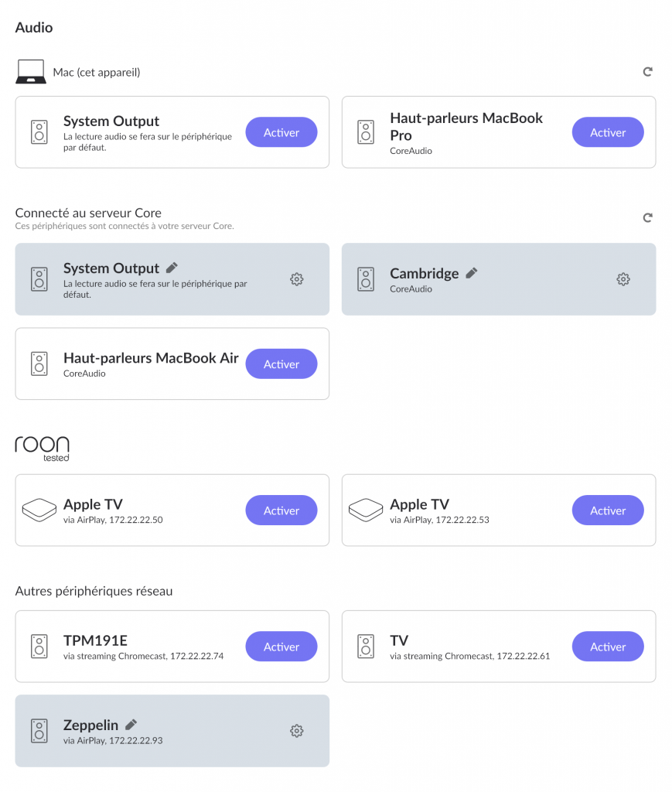The width and height of the screenshot is (672, 792).
Task: Open Zeppelin device settings gear
Action: point(297,731)
